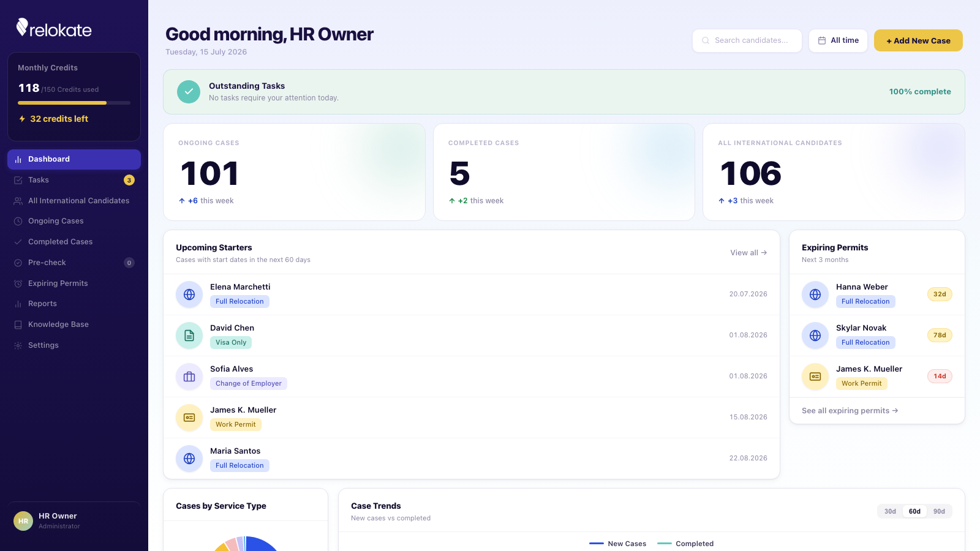The height and width of the screenshot is (551, 980).
Task: Select the 30d range in Case Trends
Action: coord(890,511)
